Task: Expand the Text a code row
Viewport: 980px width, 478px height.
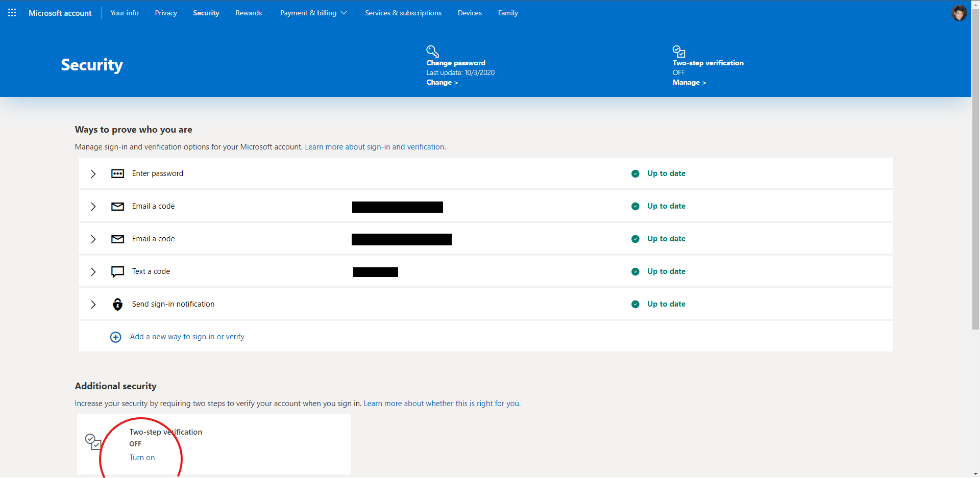Action: point(93,272)
